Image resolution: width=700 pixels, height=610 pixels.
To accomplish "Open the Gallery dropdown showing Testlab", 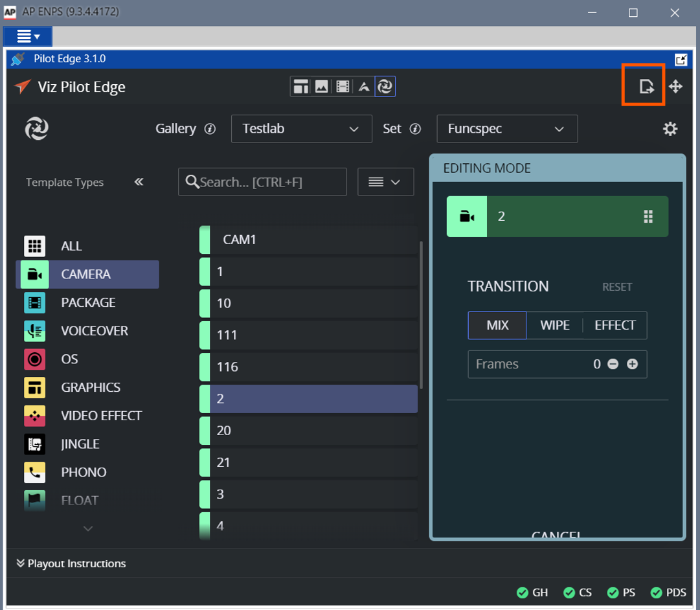I will (x=301, y=129).
